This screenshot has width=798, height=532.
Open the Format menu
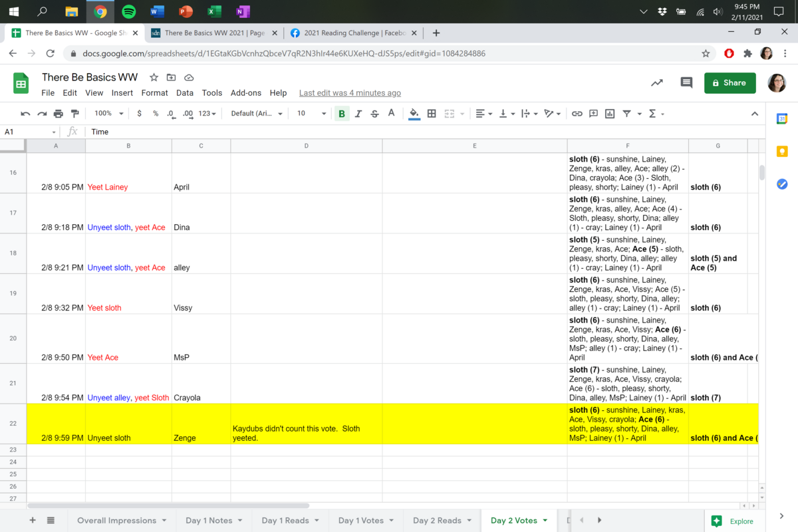click(x=154, y=93)
